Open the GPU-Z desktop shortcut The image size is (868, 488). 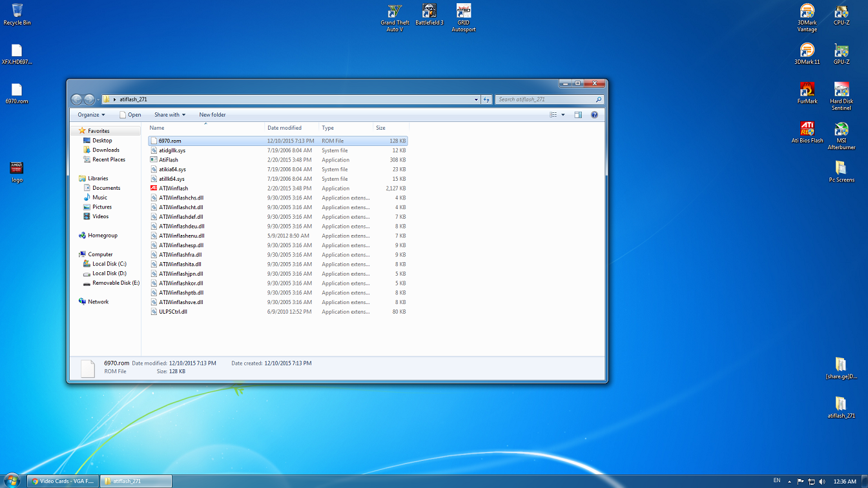841,51
